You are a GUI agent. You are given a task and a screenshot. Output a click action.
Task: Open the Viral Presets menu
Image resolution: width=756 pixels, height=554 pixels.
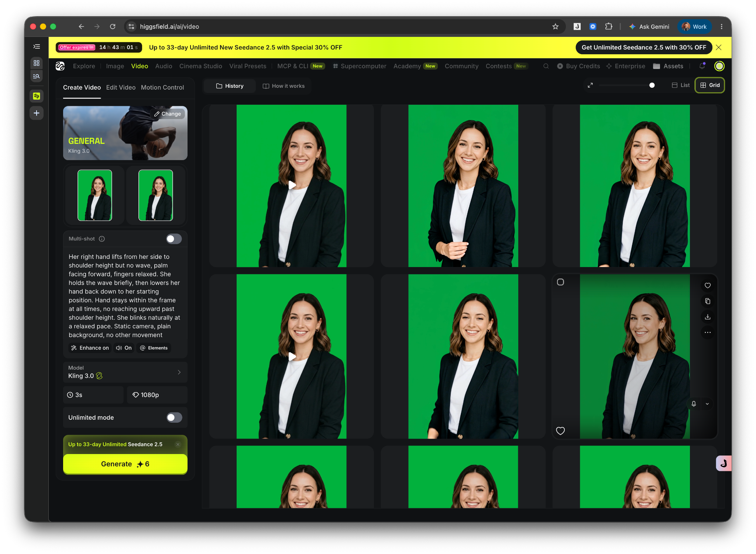[248, 66]
